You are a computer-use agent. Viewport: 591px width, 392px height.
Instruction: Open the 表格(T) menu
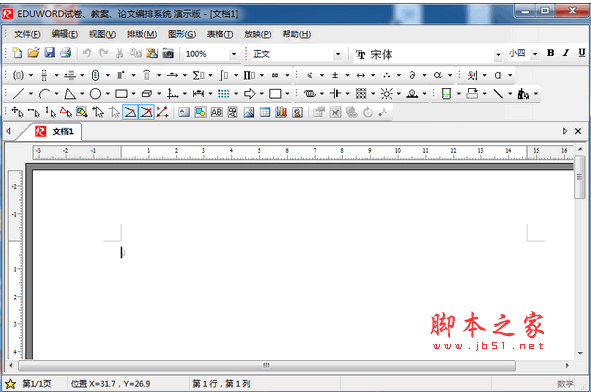220,34
